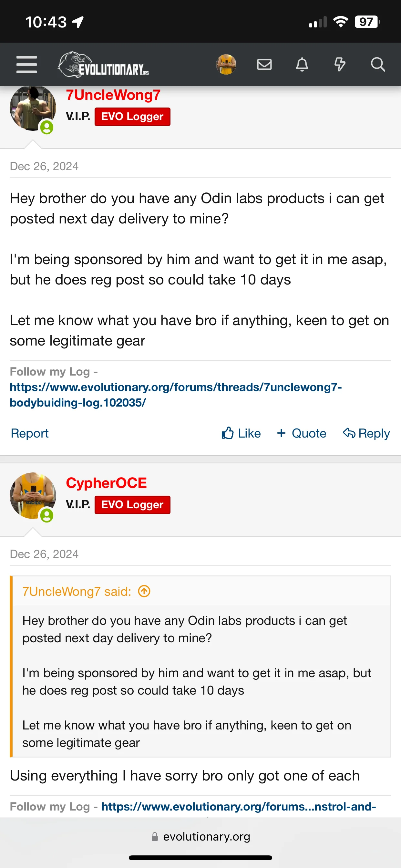Open the search magnifier icon

click(378, 64)
